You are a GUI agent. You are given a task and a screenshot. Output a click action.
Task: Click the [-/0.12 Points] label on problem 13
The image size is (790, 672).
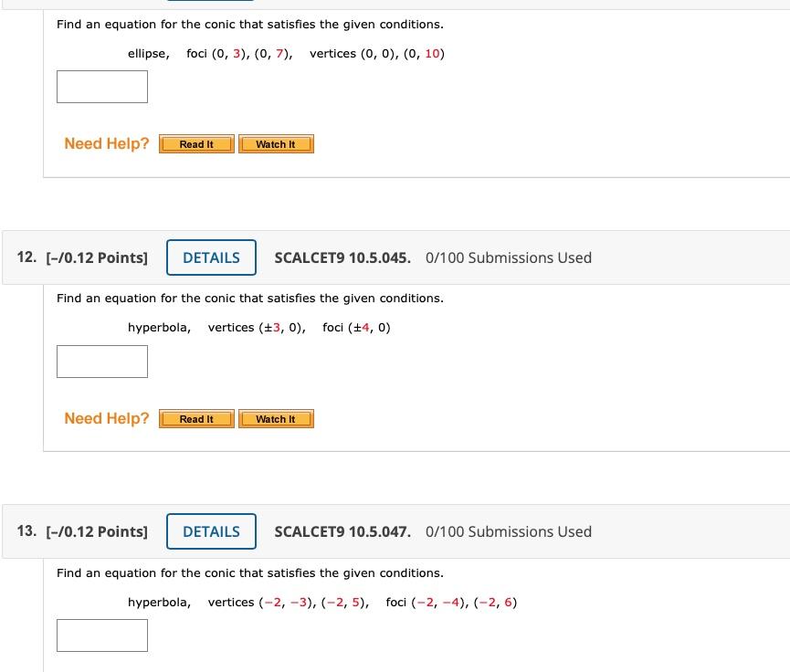(97, 531)
